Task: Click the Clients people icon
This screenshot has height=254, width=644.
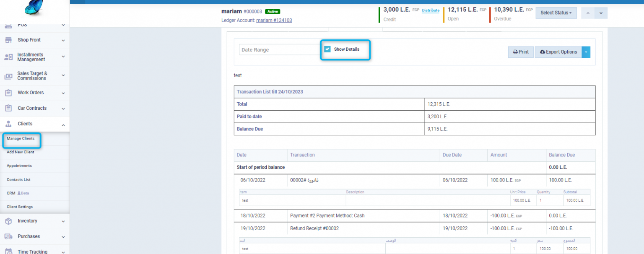Action: click(8, 124)
